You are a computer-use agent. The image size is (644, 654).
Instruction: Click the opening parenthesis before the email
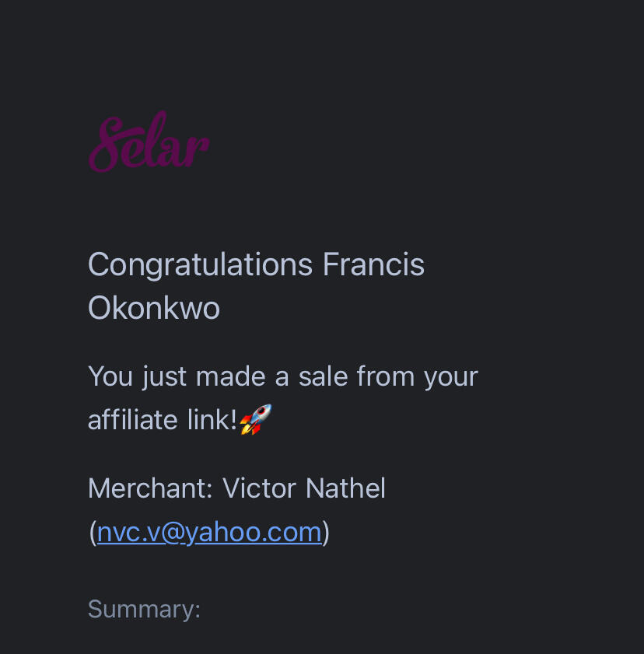tap(93, 533)
